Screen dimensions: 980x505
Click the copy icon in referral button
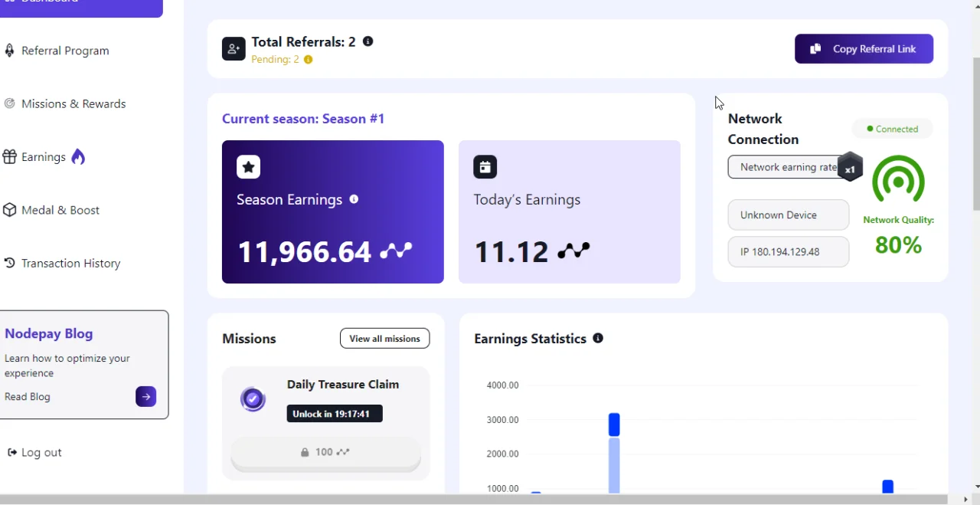[x=816, y=49]
